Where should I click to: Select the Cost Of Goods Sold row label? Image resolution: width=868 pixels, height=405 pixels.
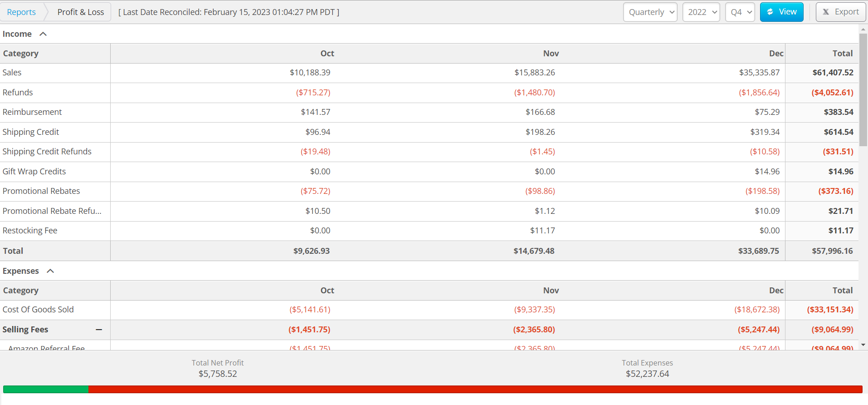tap(38, 310)
